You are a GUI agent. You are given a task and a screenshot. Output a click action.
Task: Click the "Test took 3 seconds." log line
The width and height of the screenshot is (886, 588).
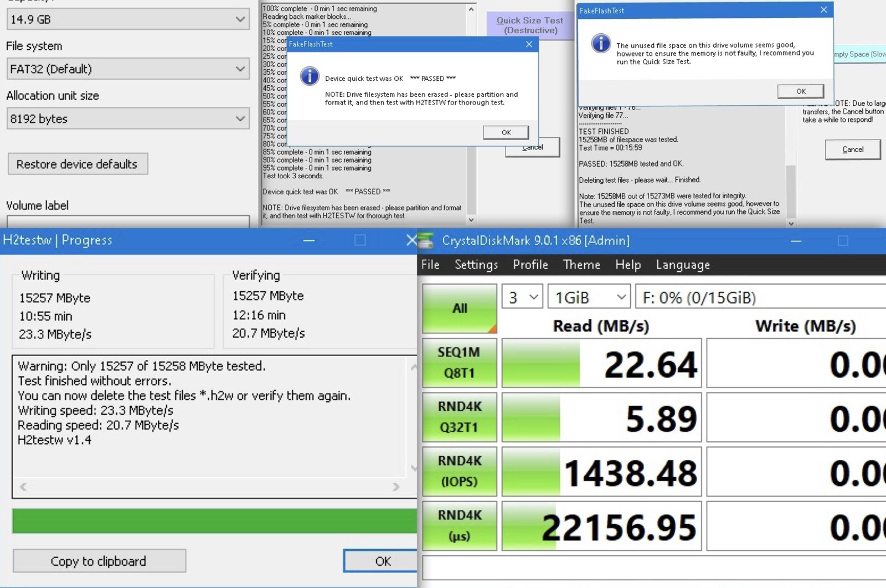293,176
